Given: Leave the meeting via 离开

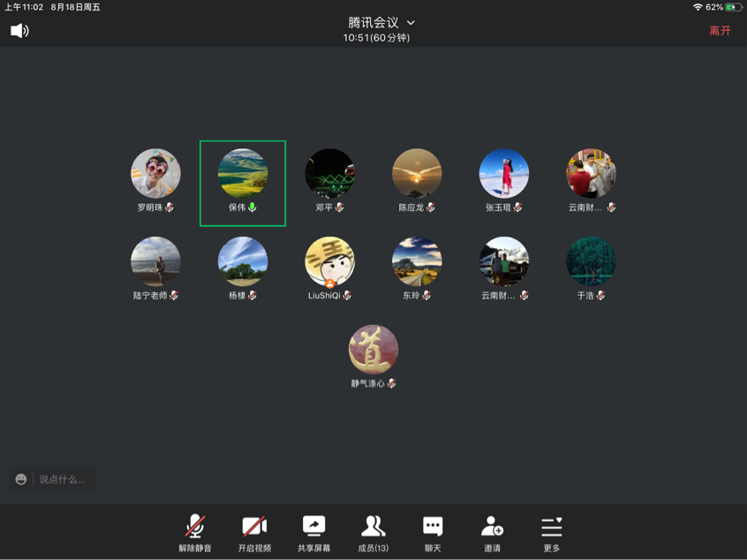Looking at the screenshot, I should coord(720,31).
